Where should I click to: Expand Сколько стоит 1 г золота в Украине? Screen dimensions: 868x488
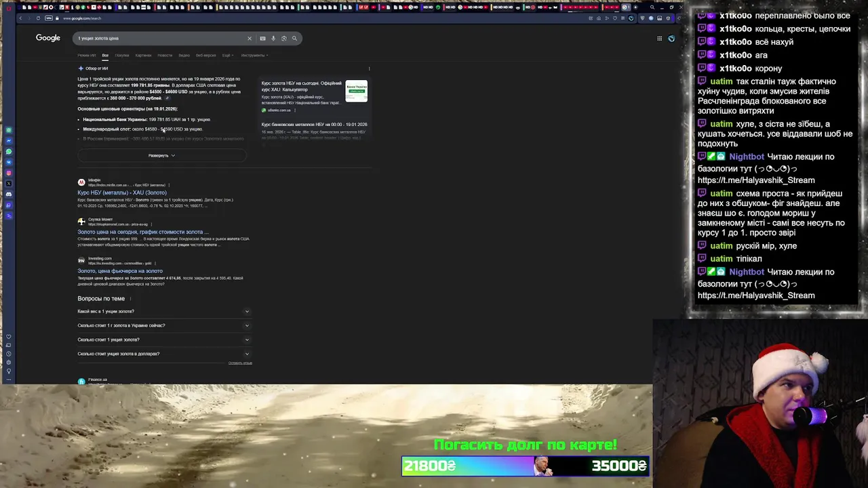click(163, 325)
